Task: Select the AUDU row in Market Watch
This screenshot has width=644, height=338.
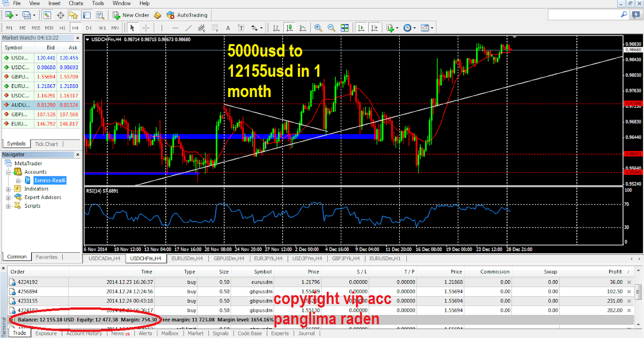Action: tap(41, 105)
